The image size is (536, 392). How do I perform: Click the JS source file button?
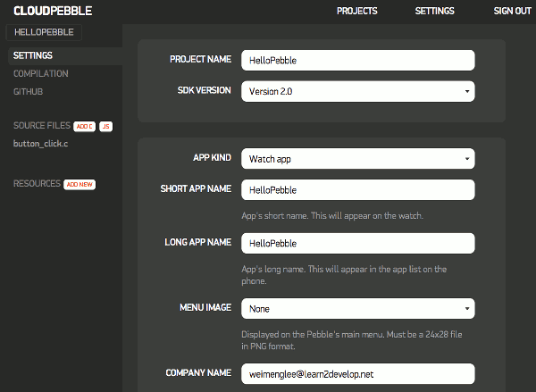pyautogui.click(x=105, y=127)
